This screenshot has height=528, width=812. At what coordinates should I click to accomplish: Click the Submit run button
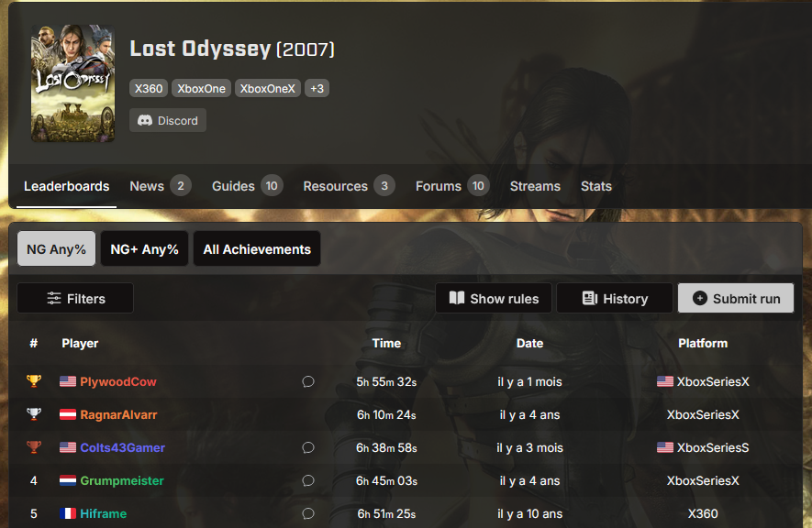(x=736, y=299)
